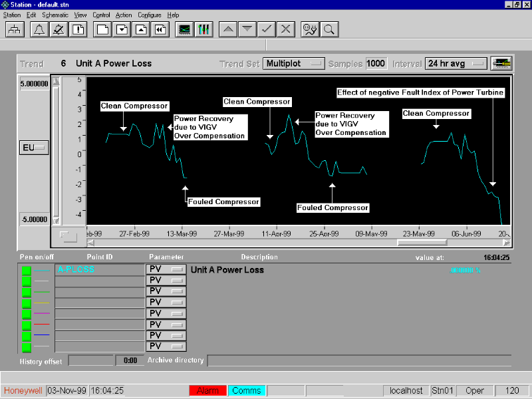Viewport: 532px width, 399px height.
Task: Click the acknowledge alarm crossed-bell icon
Action: coord(59,29)
